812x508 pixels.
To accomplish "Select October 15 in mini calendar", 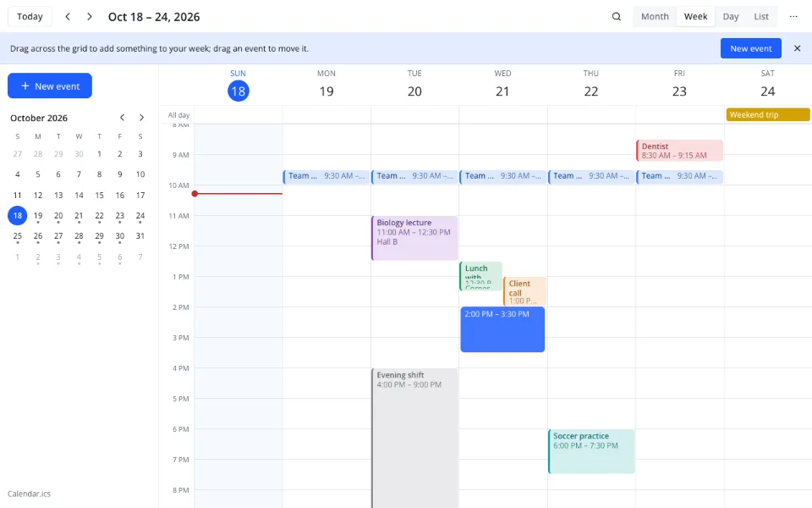I will click(x=100, y=195).
